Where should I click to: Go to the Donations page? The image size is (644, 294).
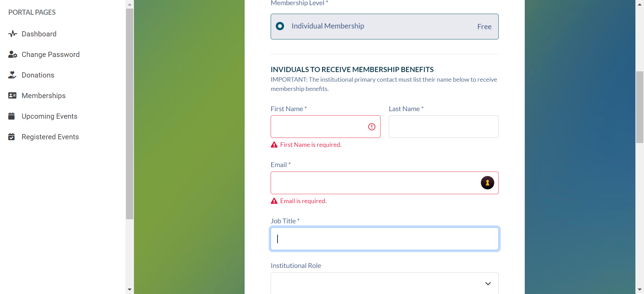38,75
